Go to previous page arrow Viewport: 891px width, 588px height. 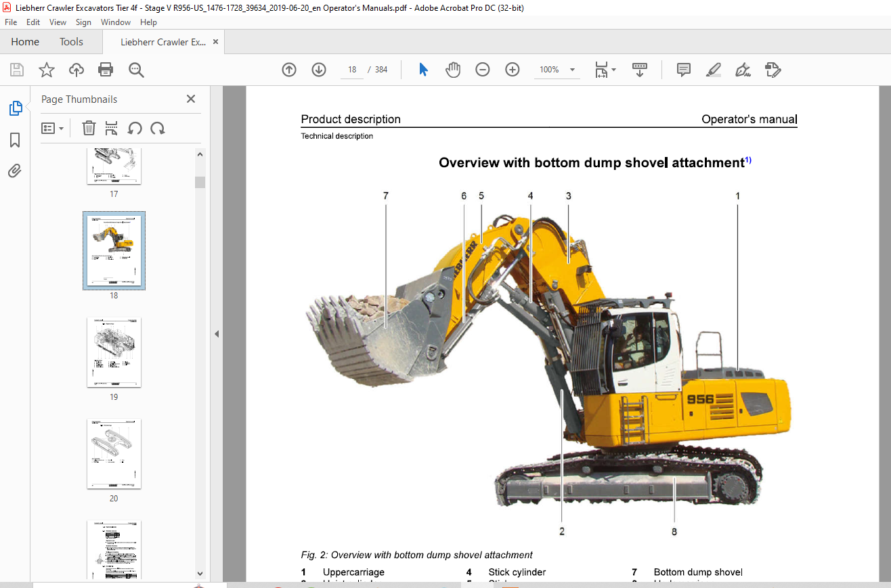pyautogui.click(x=289, y=70)
